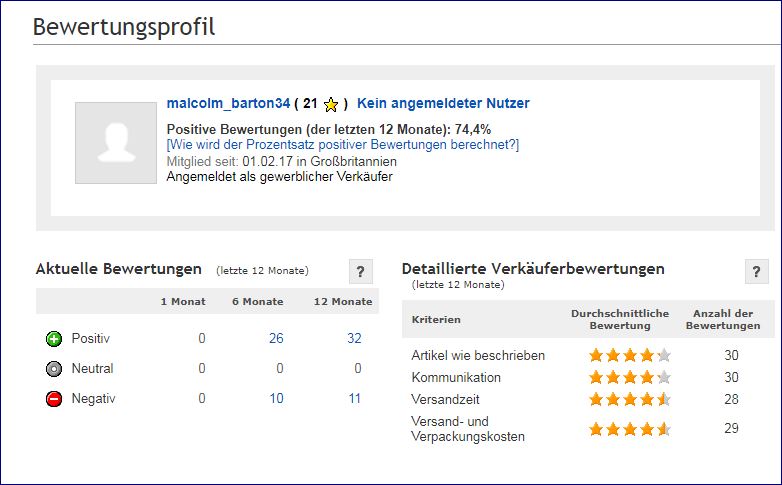Image resolution: width=782 pixels, height=485 pixels.
Task: Open help for Aktuelle Bewertungen
Action: coord(361,271)
